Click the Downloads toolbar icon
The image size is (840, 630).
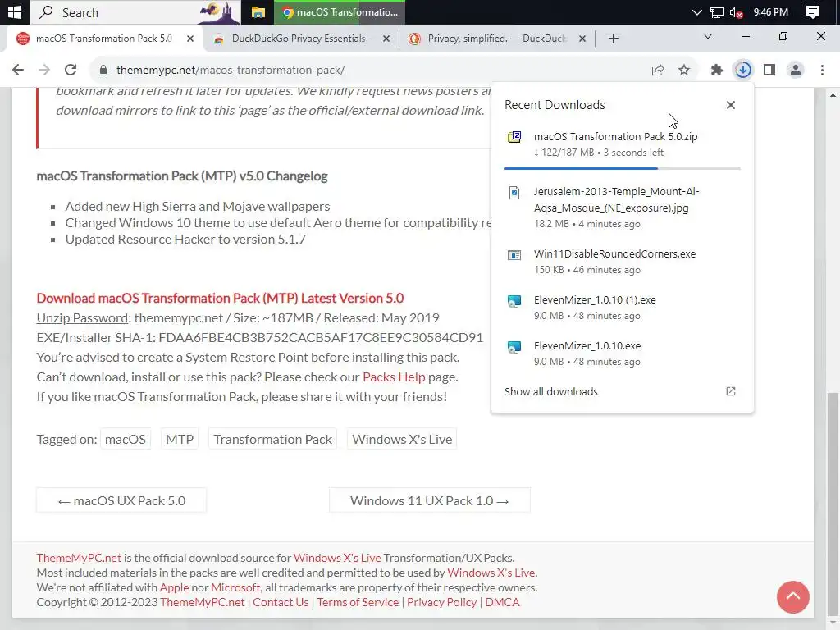(743, 70)
